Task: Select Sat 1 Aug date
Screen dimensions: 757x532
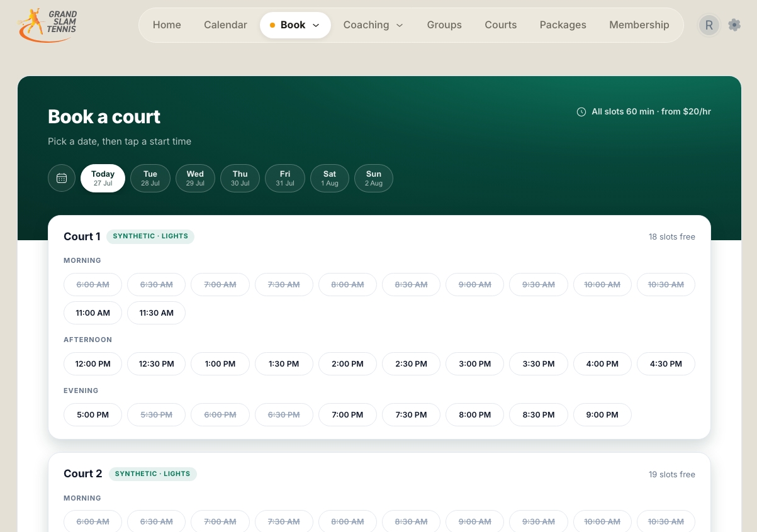Action: 330,178
